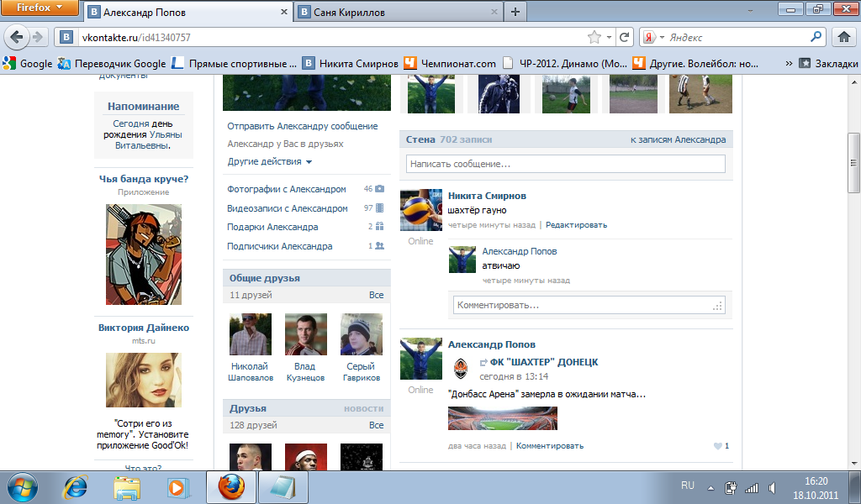Click the Написать сообщение wall input
This screenshot has width=861, height=504.
click(566, 164)
